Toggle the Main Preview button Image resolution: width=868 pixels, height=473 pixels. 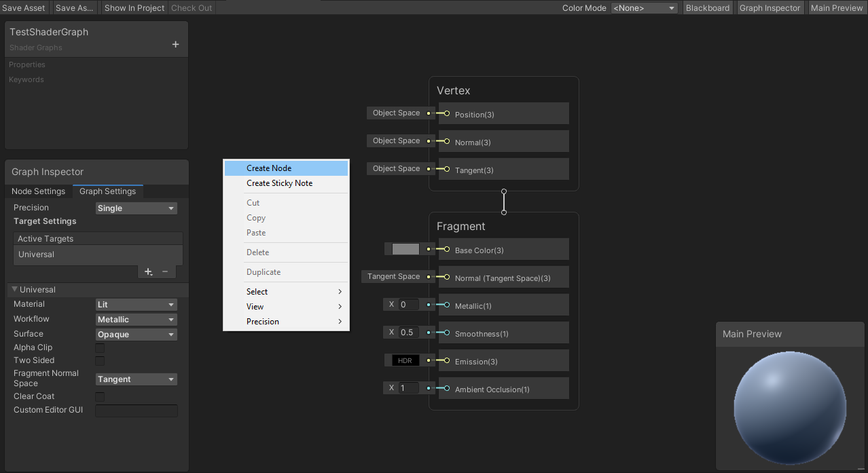click(836, 8)
